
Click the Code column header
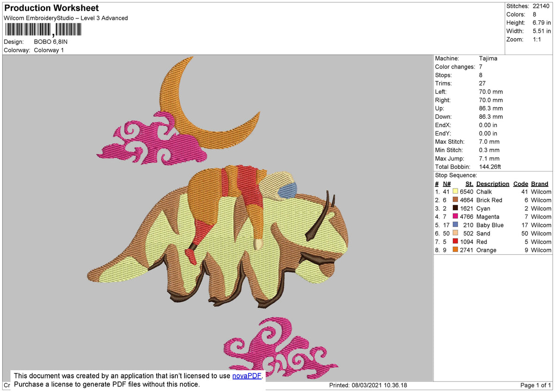[520, 184]
